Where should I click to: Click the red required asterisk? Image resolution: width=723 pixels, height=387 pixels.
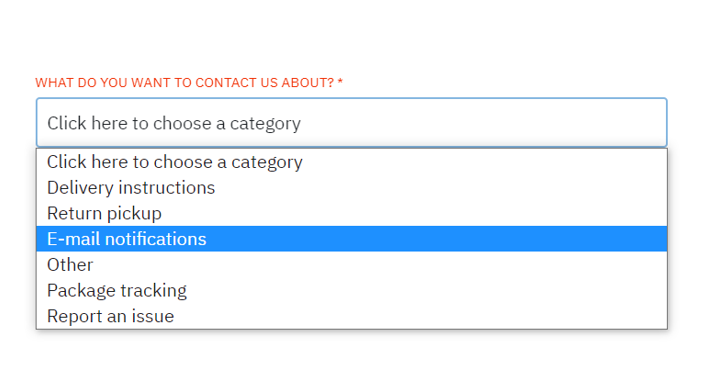point(340,82)
